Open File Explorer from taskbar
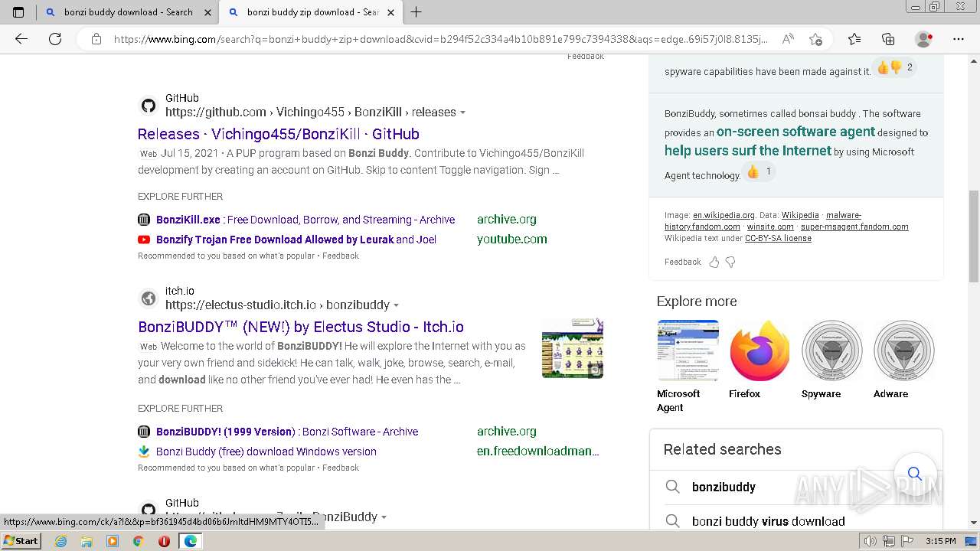The width and height of the screenshot is (980, 551). coord(87,541)
